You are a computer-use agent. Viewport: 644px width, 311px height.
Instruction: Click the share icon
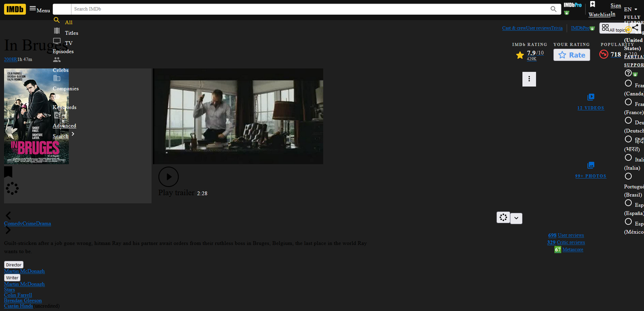[x=636, y=28]
